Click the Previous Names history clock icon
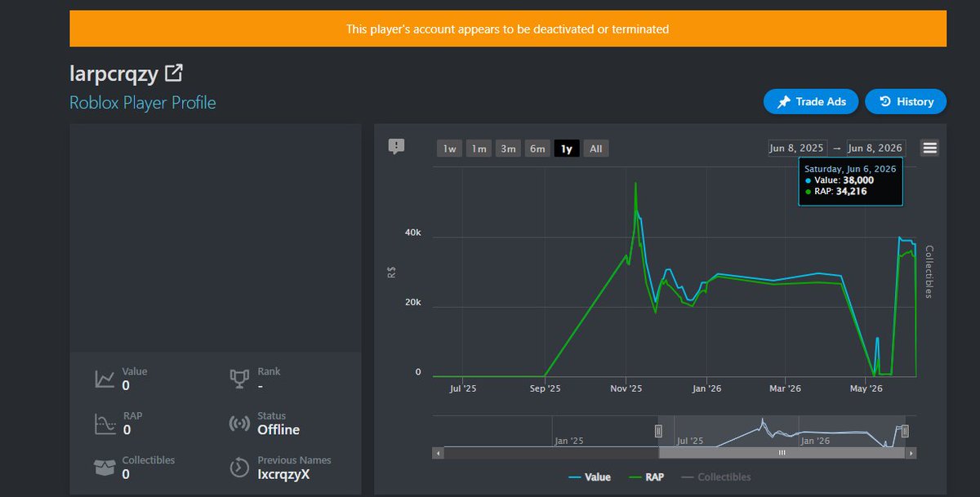This screenshot has height=497, width=980. [x=238, y=468]
